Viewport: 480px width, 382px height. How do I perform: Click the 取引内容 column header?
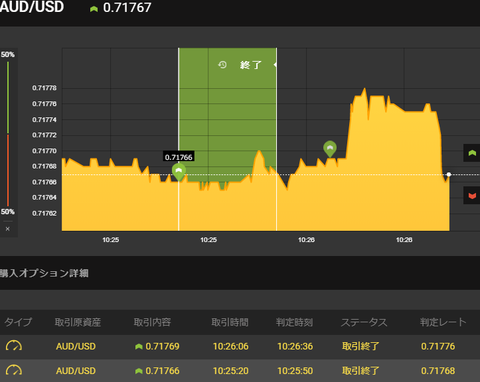pos(152,322)
